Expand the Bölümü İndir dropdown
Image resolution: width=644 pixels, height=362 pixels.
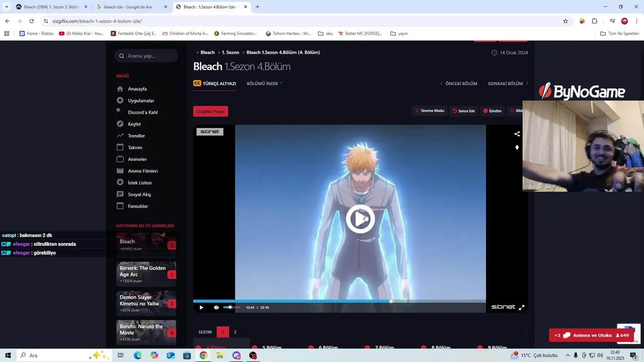click(x=265, y=83)
